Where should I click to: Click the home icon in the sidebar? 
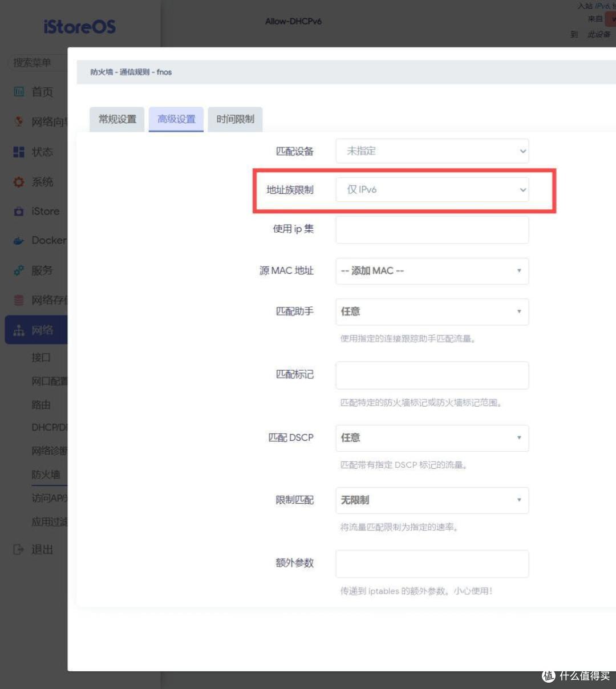(19, 92)
